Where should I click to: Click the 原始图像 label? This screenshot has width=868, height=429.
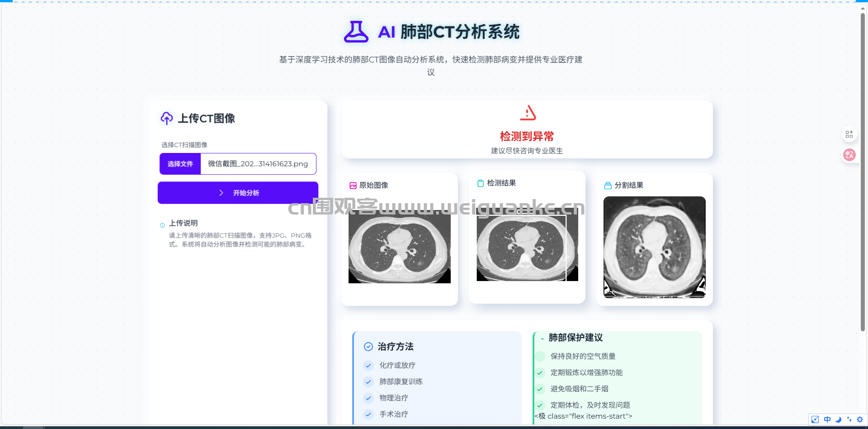pos(374,186)
